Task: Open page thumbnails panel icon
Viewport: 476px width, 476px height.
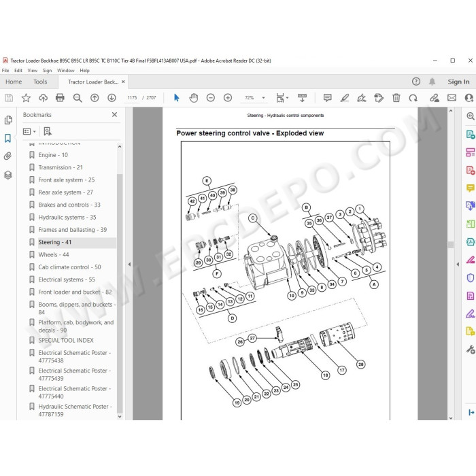Action: [8, 120]
